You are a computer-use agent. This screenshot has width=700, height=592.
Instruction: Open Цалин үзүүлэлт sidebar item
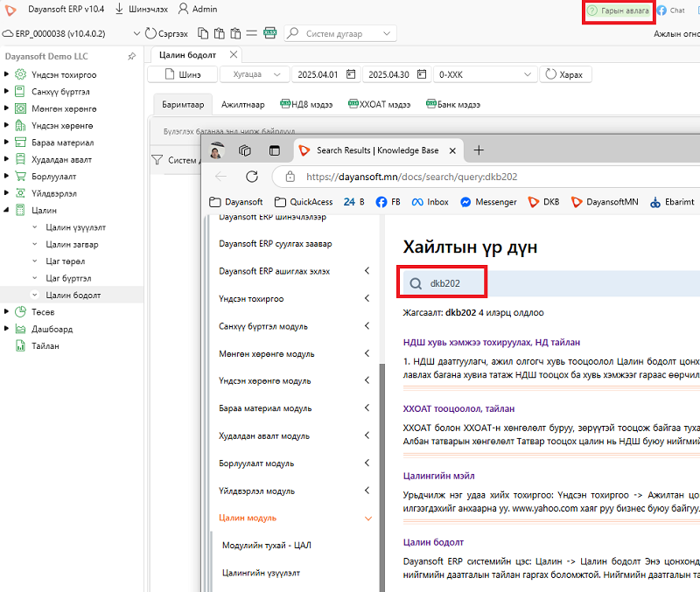coord(75,227)
